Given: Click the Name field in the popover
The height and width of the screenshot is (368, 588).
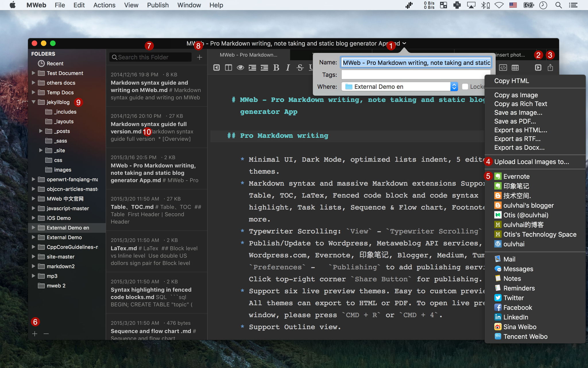Looking at the screenshot, I should (x=416, y=63).
